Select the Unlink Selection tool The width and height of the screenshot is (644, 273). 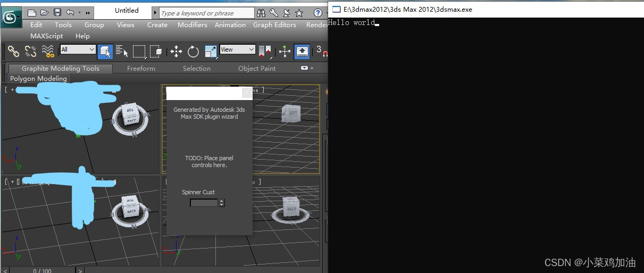click(31, 51)
